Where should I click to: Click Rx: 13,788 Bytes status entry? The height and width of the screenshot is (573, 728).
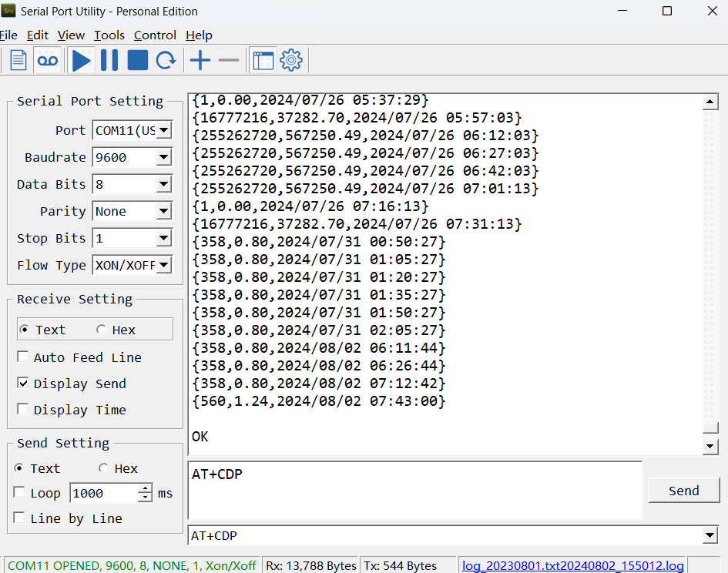pos(311,565)
